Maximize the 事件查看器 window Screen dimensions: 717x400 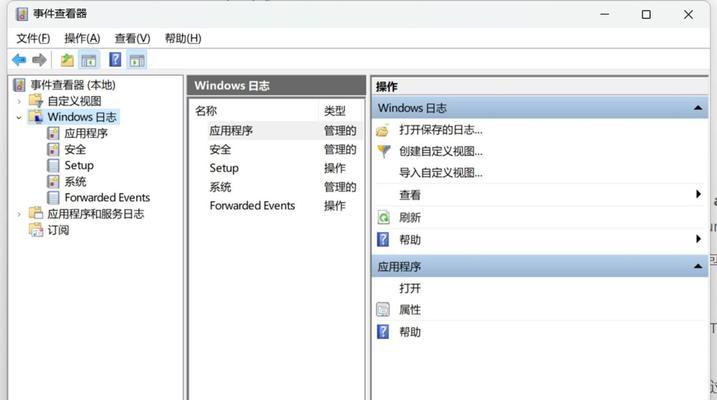[x=646, y=15]
